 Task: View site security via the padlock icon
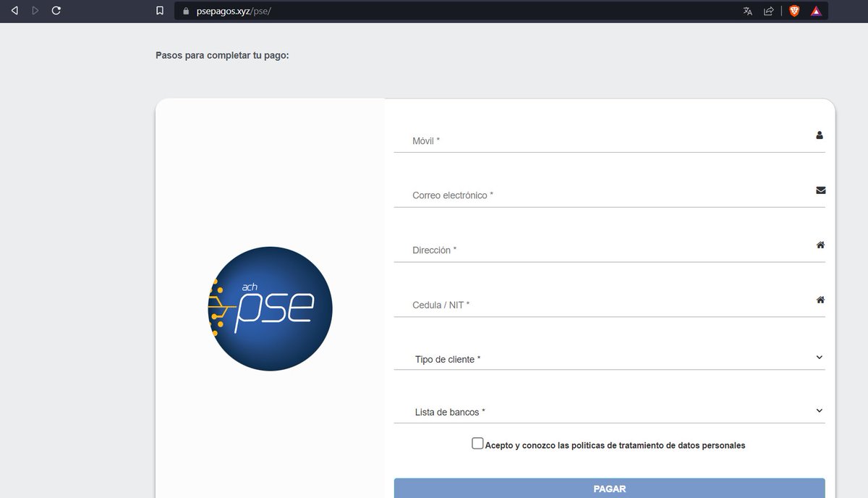coord(186,11)
